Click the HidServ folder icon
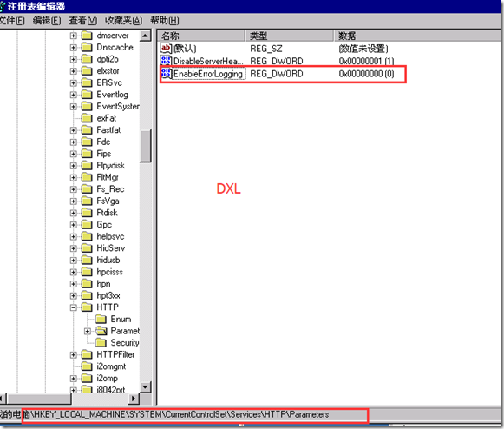 pos(87,248)
